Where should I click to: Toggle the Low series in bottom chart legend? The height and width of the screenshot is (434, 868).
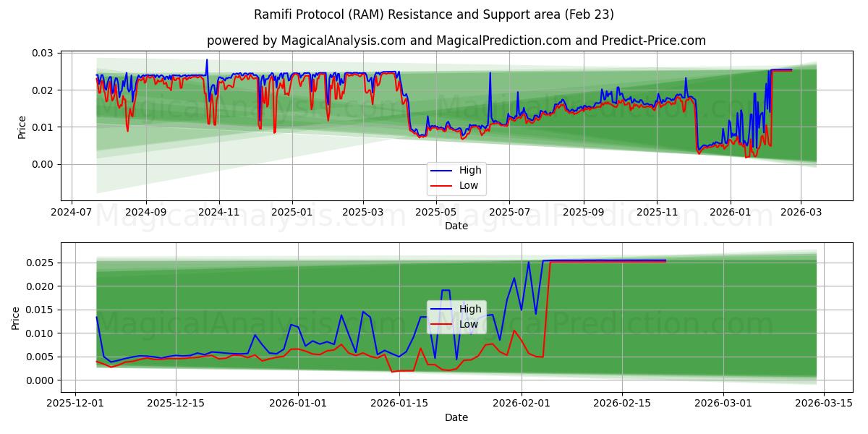(468, 324)
